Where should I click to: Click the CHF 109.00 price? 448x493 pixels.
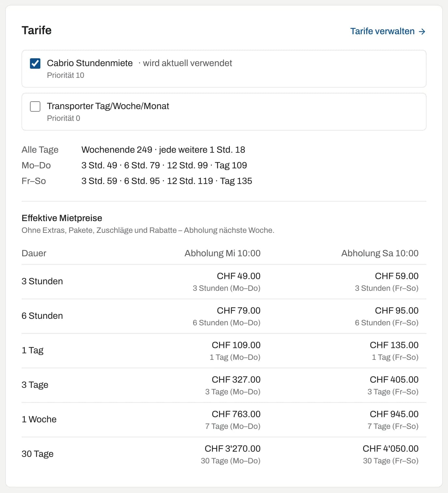[236, 345]
